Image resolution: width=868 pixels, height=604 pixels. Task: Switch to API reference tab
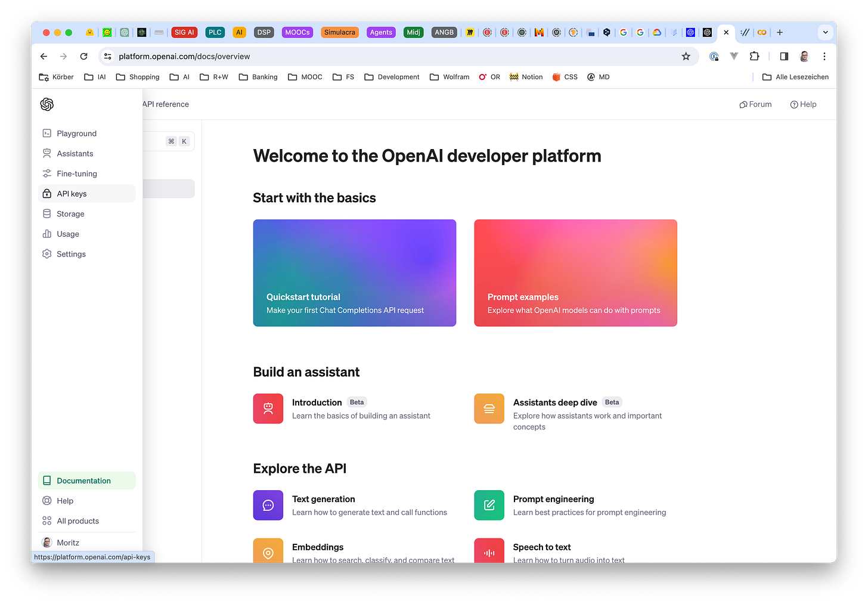(166, 104)
